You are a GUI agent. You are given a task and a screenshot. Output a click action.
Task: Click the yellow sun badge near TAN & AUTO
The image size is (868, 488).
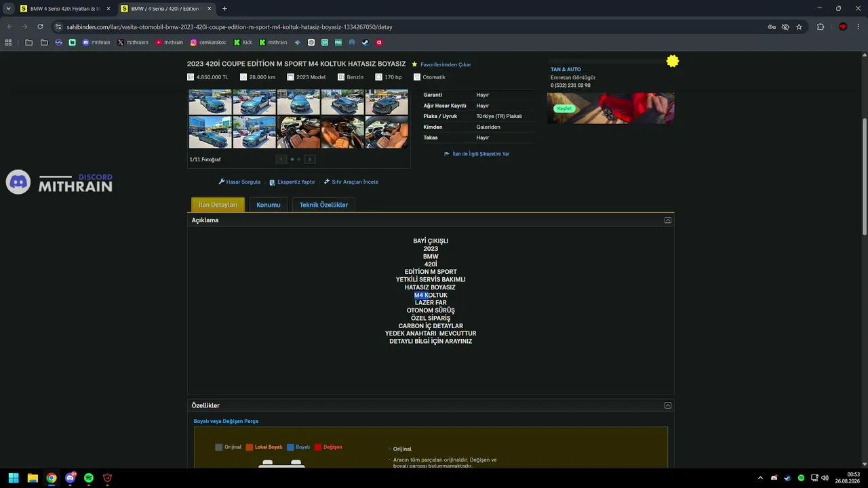coord(672,62)
